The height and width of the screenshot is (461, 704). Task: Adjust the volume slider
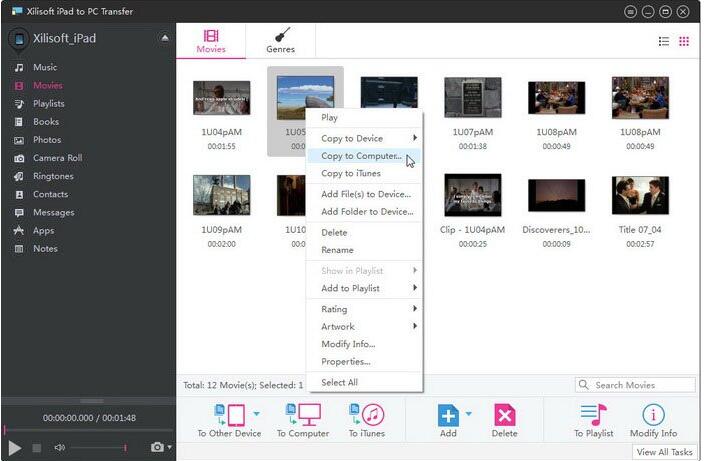pyautogui.click(x=98, y=448)
